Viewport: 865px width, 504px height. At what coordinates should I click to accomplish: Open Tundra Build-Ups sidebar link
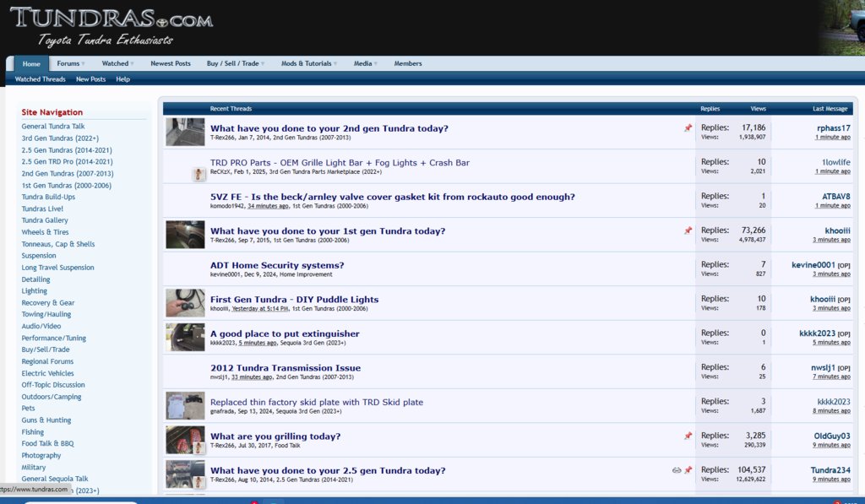click(x=48, y=197)
